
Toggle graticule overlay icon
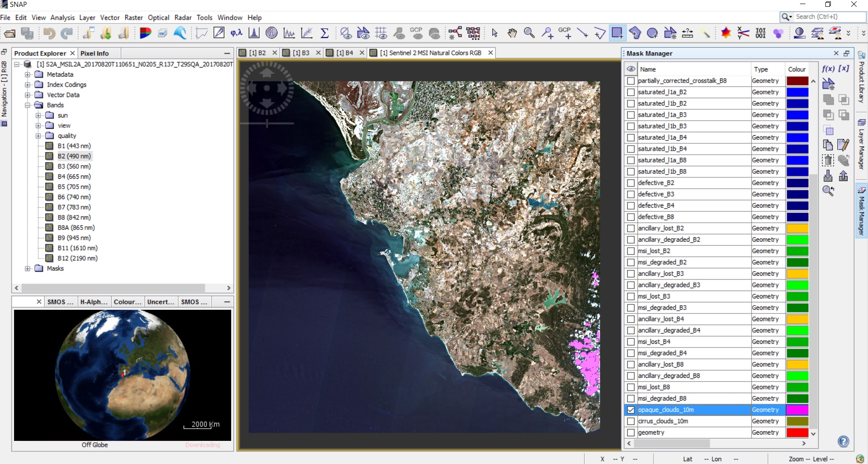(381, 33)
